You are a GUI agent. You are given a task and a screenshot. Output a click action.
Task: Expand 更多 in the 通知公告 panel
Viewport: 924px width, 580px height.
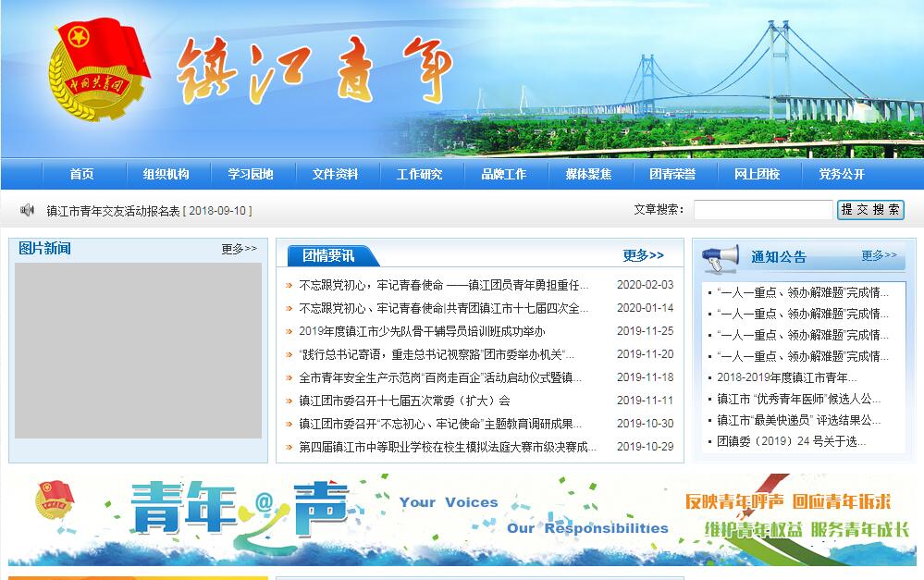point(879,255)
